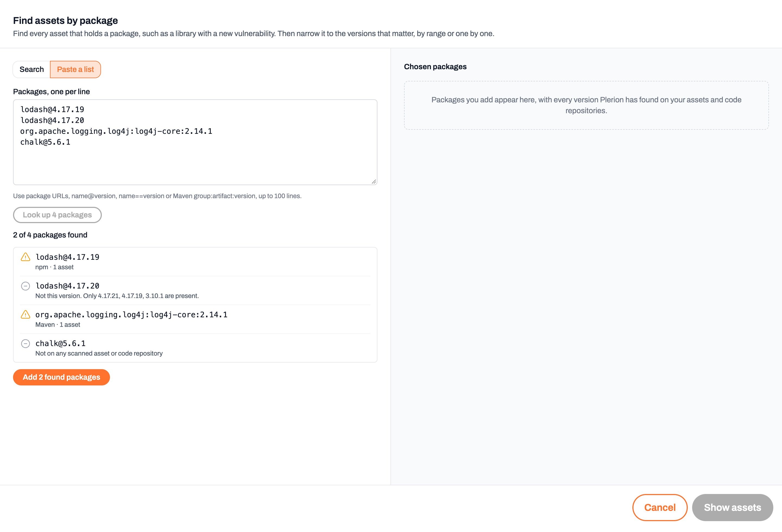The height and width of the screenshot is (532, 782).
Task: Click the textarea resize handle in the corner
Action: click(x=374, y=181)
